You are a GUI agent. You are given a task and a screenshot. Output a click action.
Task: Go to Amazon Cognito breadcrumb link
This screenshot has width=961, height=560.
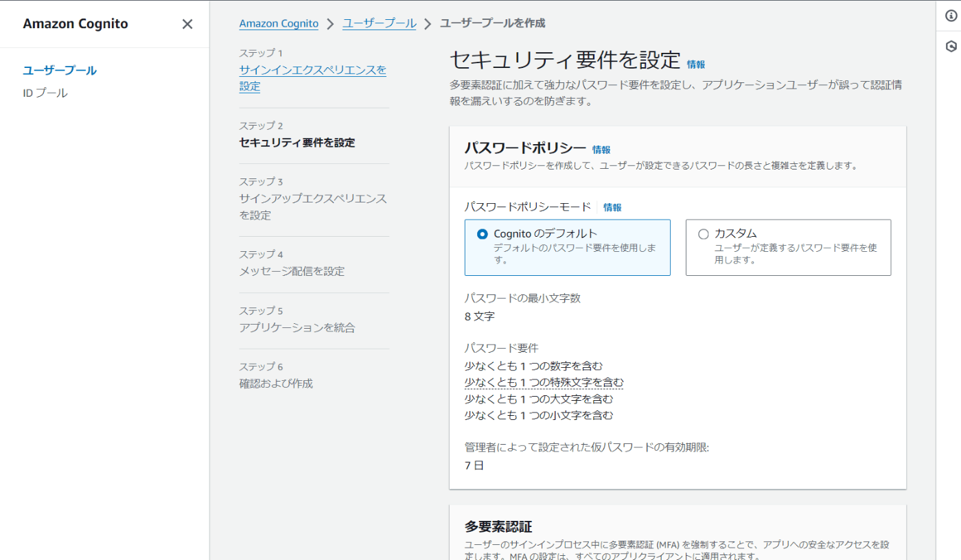279,23
